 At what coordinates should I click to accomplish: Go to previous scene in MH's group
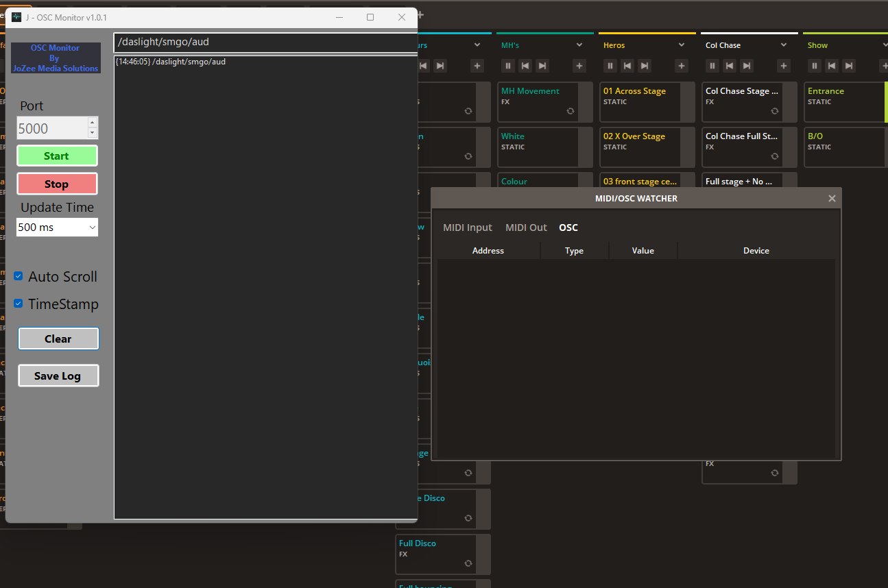coord(525,66)
